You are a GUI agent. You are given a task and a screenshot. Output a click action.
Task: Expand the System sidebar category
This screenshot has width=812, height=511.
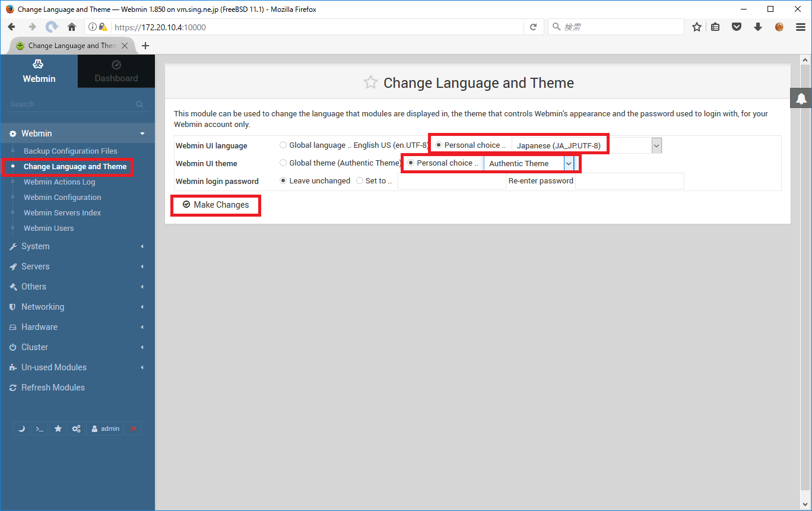[x=77, y=246]
